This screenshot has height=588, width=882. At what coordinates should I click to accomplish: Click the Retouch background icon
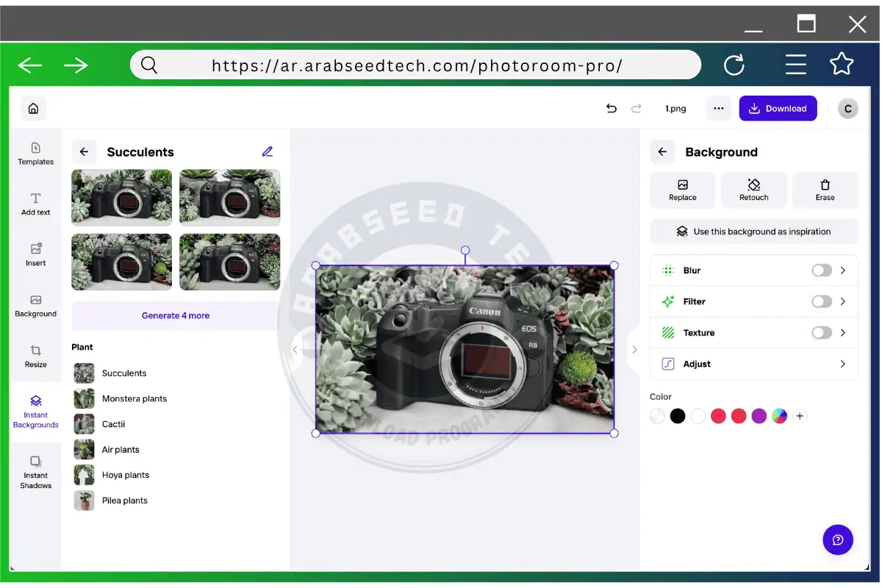click(x=753, y=190)
